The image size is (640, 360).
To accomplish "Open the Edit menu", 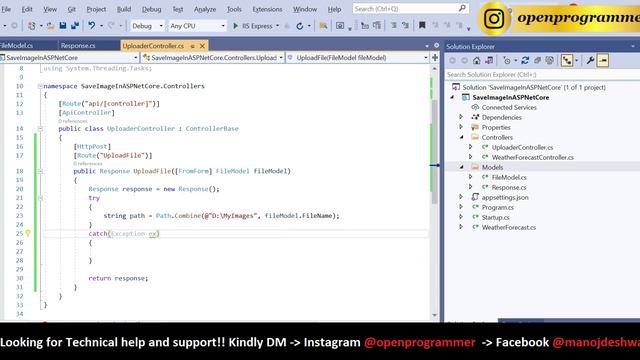I will click(27, 9).
